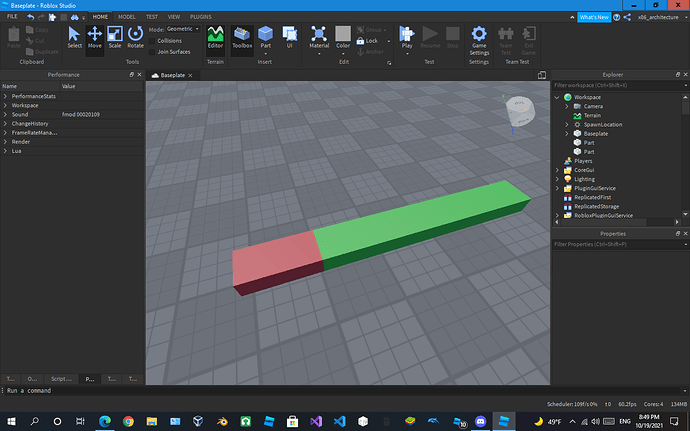Screen dimensions: 690x431
Task: Open File Explorer from taskbar
Action: (x=152, y=421)
